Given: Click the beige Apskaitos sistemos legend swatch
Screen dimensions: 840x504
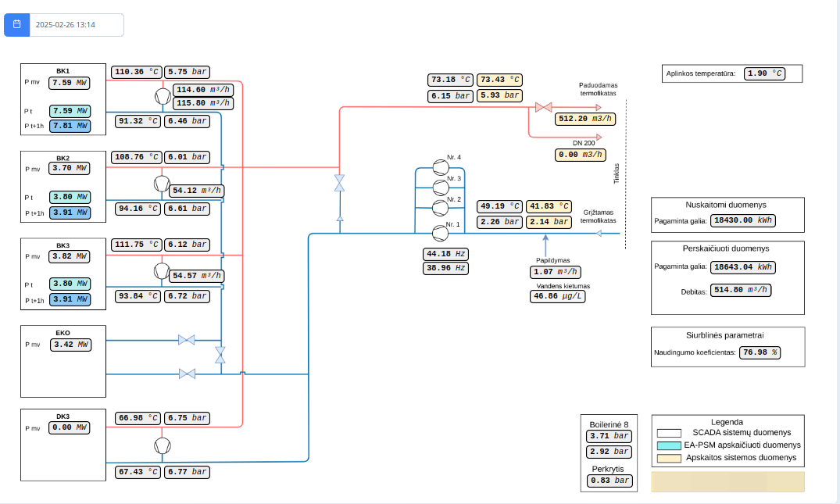Looking at the screenshot, I should coord(669,457).
